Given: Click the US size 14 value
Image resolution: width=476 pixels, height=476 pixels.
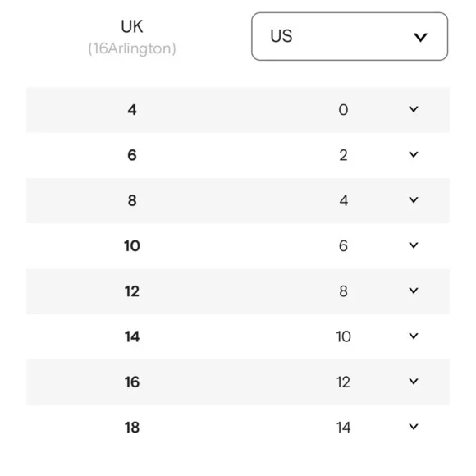Looking at the screenshot, I should point(343,428).
